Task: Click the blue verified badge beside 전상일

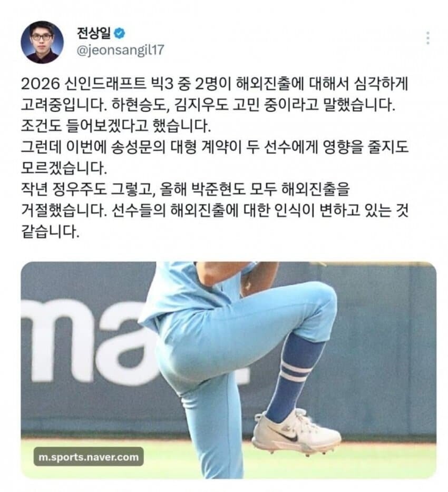Action: (119, 33)
